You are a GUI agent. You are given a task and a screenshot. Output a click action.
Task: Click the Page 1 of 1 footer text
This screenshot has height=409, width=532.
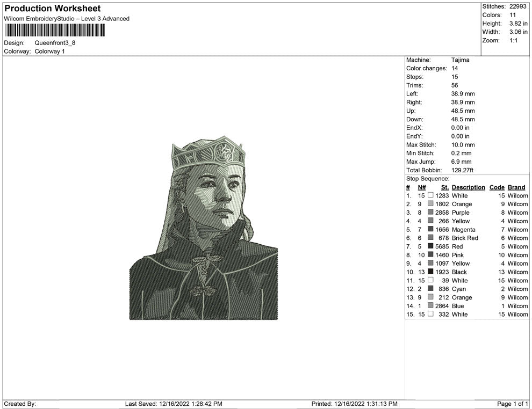[x=512, y=404]
